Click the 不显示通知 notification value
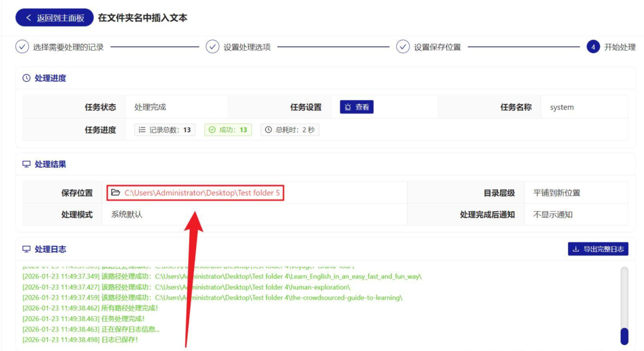 coord(553,215)
